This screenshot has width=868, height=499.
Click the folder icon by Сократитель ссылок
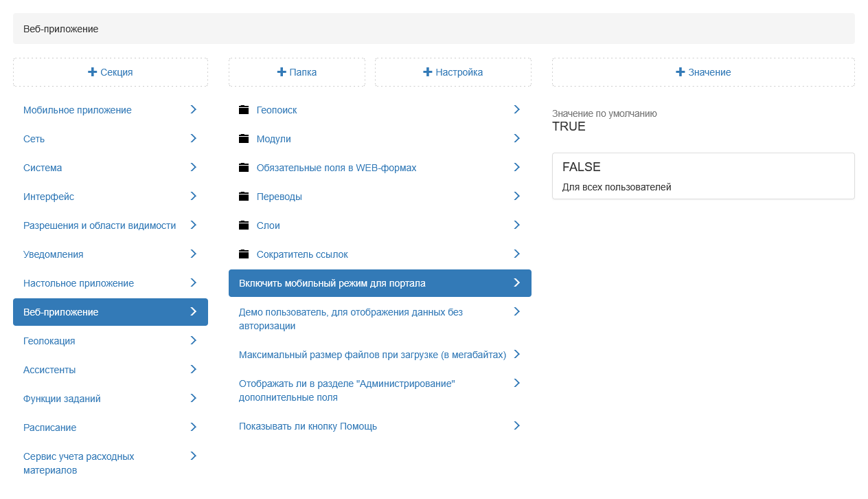tap(244, 254)
